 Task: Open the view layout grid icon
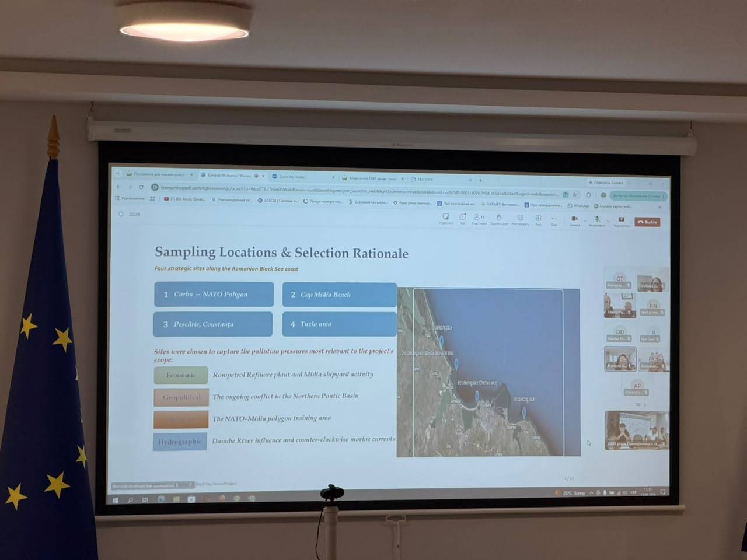(538, 219)
